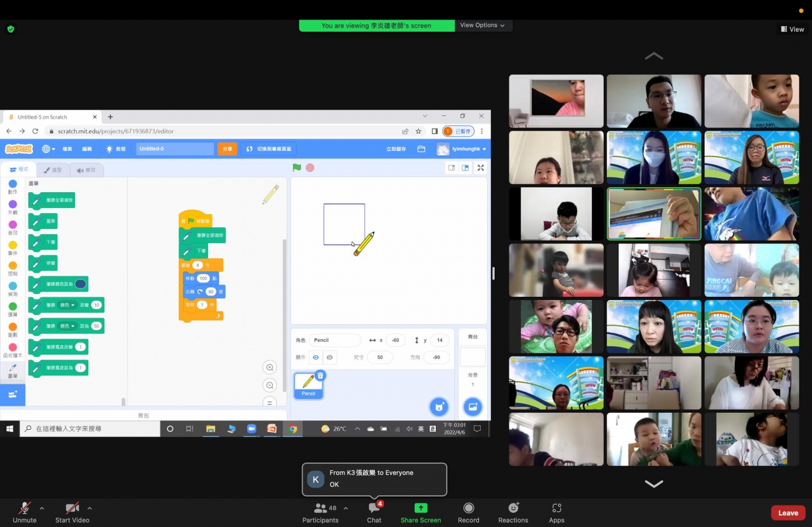Click the add backdrop button
This screenshot has width=812, height=527.
472,407
